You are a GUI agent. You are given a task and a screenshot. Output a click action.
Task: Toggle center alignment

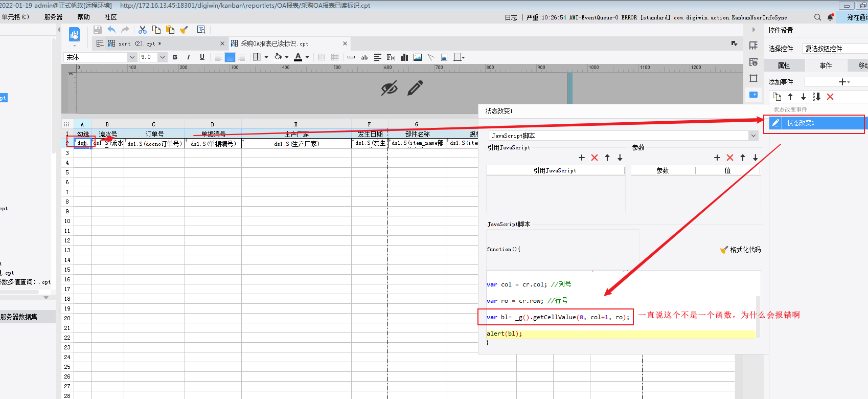pos(230,57)
